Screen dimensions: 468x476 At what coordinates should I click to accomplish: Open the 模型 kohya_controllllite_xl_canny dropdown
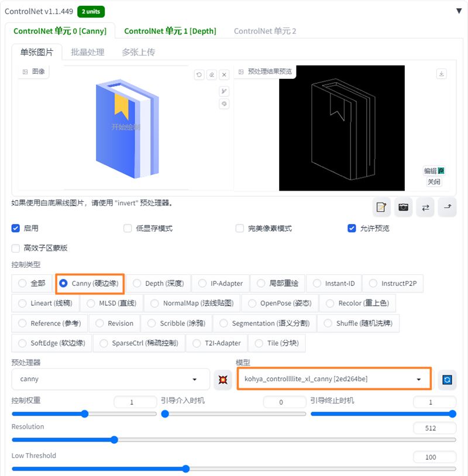(334, 379)
